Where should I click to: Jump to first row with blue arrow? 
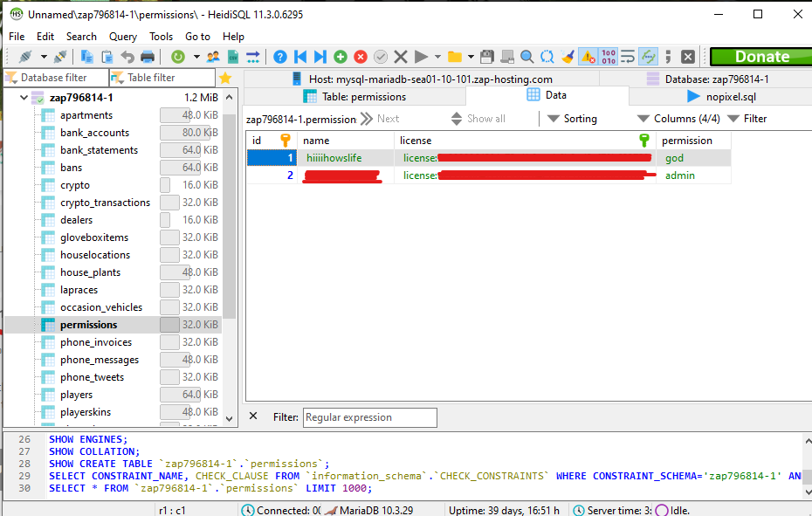coord(300,57)
